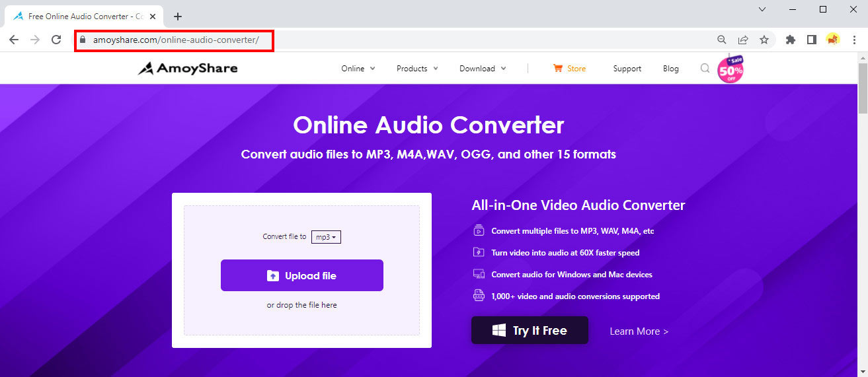868x377 pixels.
Task: Click the Learn More link
Action: pos(639,331)
